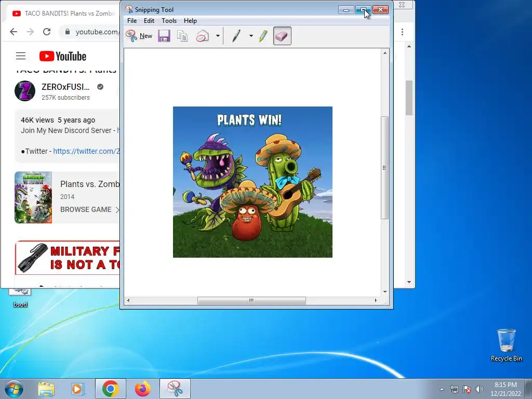532x399 pixels.
Task: Open the Send Snip dropdown arrow
Action: click(x=218, y=36)
